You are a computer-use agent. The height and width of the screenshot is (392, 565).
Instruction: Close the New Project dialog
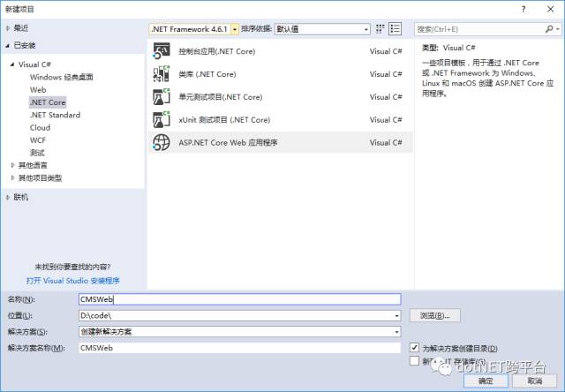click(550, 10)
